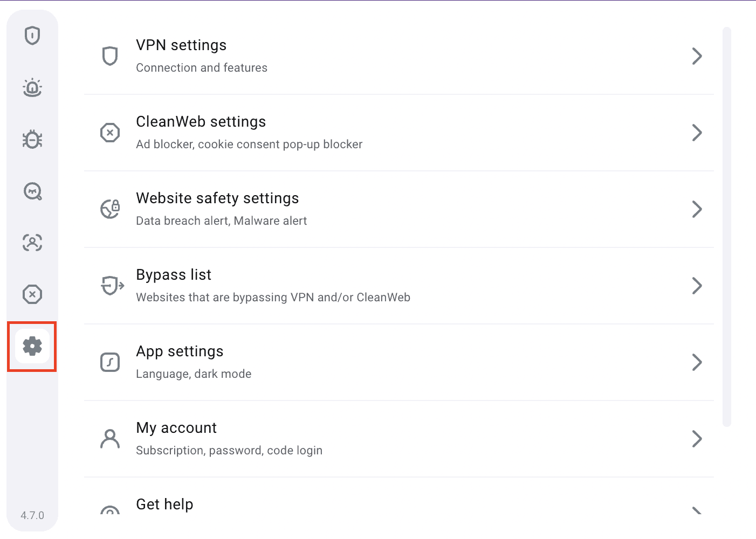756x539 pixels.
Task: Select the Alternative ID person icon in sidebar
Action: pos(32,243)
